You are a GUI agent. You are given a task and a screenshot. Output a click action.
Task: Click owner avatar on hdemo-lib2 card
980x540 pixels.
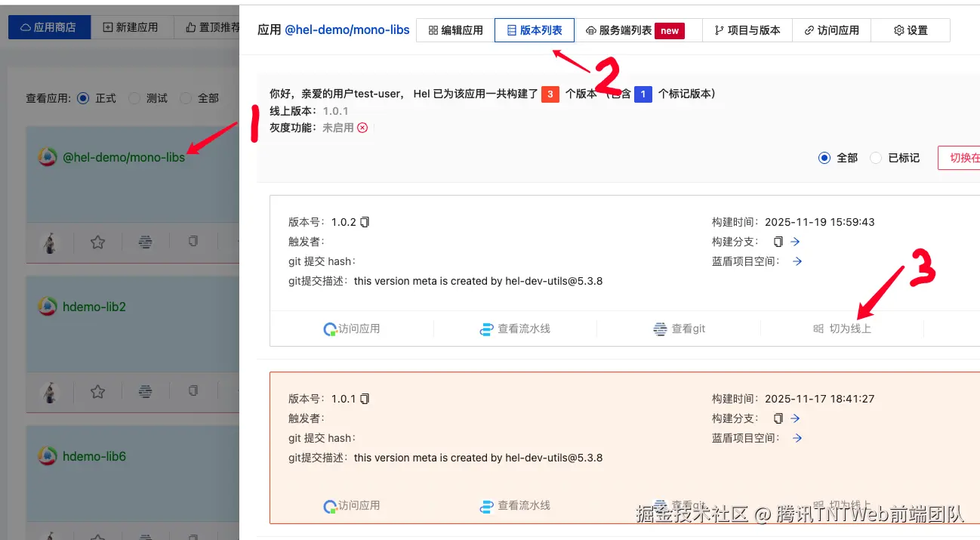pyautogui.click(x=50, y=392)
